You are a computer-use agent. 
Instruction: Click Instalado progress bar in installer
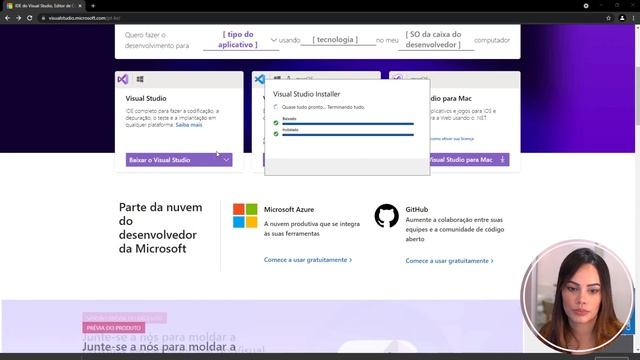click(348, 134)
